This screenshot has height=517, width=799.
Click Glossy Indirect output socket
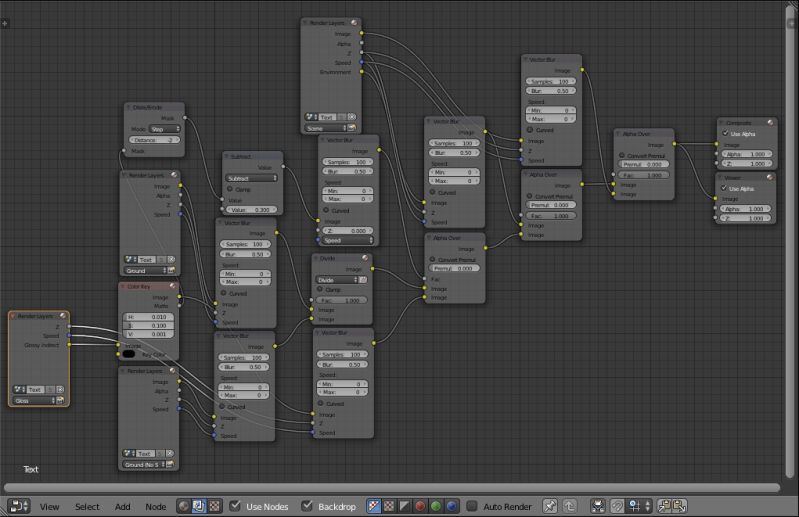pos(69,345)
